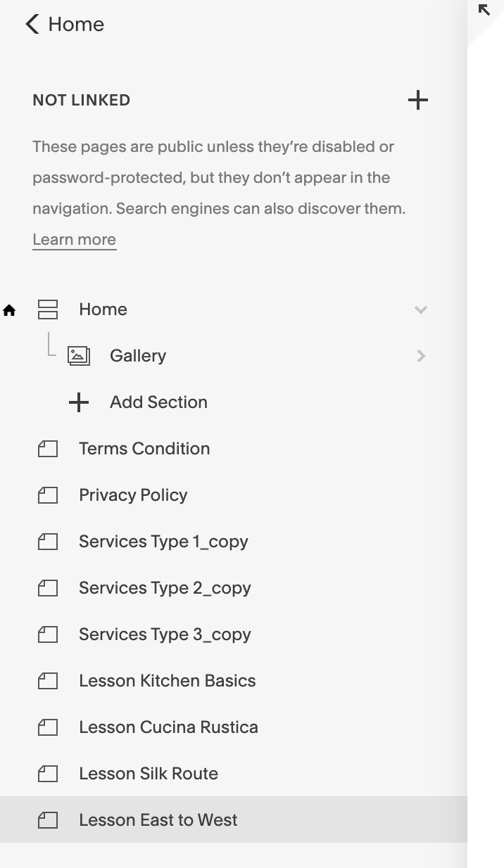Click the Services Type 2_copy page title
The image size is (504, 868).
pos(164,587)
